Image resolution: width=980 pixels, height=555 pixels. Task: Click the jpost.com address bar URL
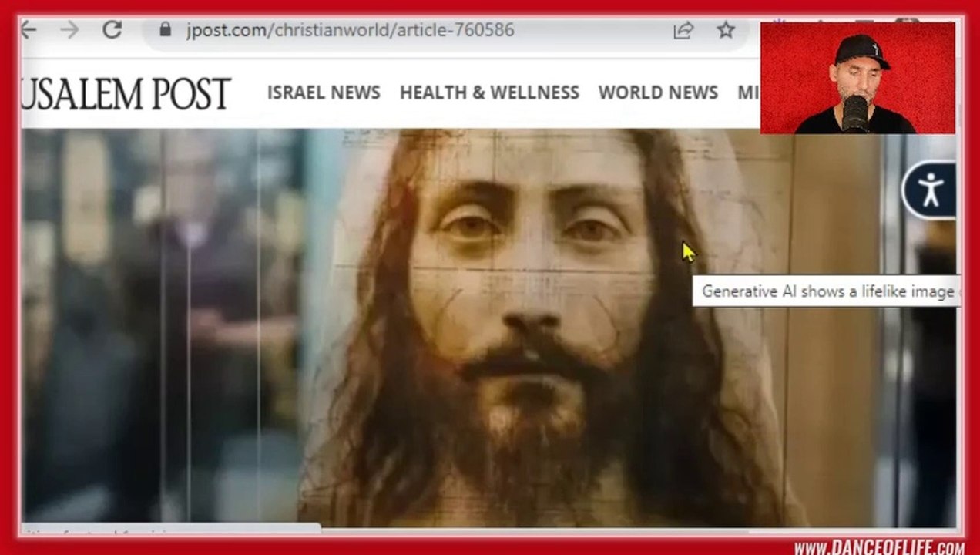[350, 30]
